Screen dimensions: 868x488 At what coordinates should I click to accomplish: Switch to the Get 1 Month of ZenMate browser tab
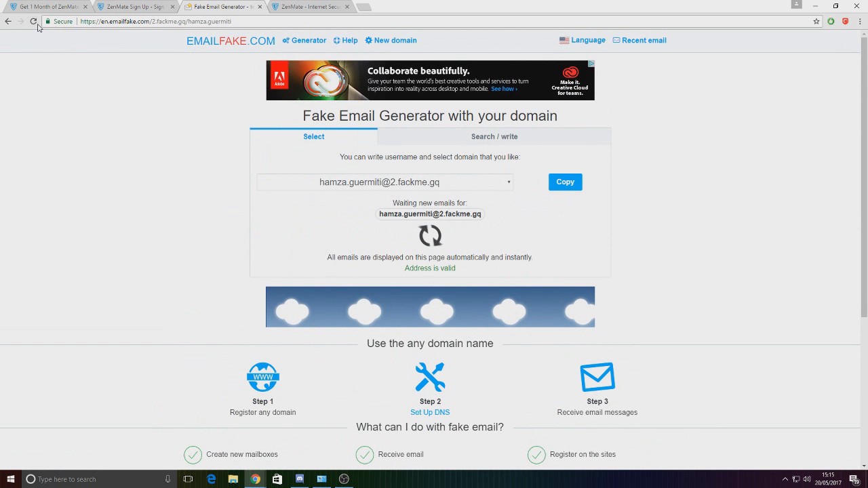pos(48,7)
